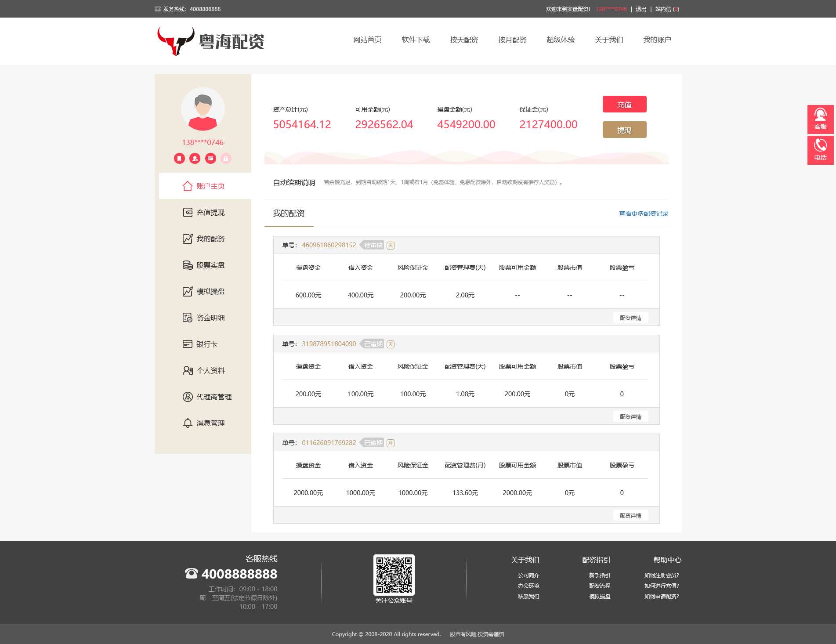Image resolution: width=836 pixels, height=644 pixels.
Task: Open 关于我们 in top navigation
Action: click(609, 40)
